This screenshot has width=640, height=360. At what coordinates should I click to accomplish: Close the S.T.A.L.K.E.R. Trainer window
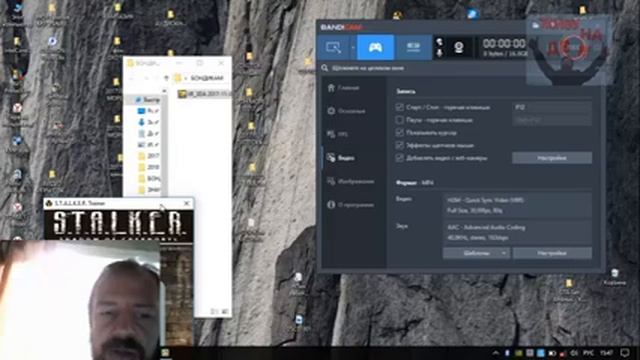click(x=187, y=203)
